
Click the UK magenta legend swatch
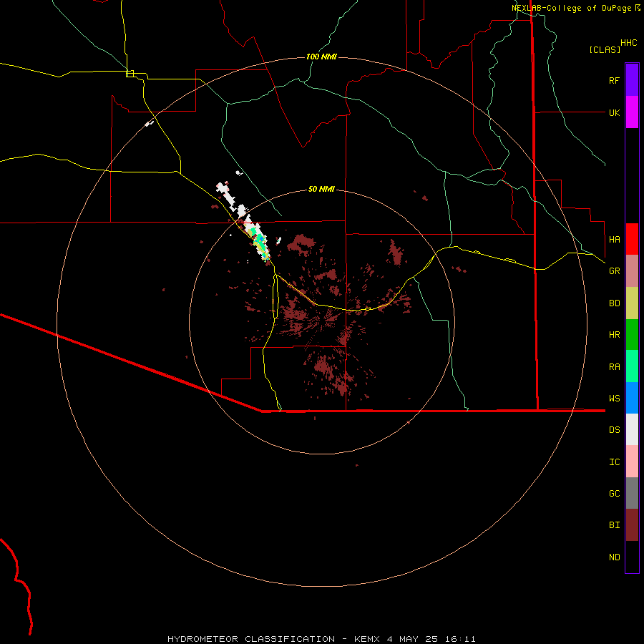click(x=632, y=112)
